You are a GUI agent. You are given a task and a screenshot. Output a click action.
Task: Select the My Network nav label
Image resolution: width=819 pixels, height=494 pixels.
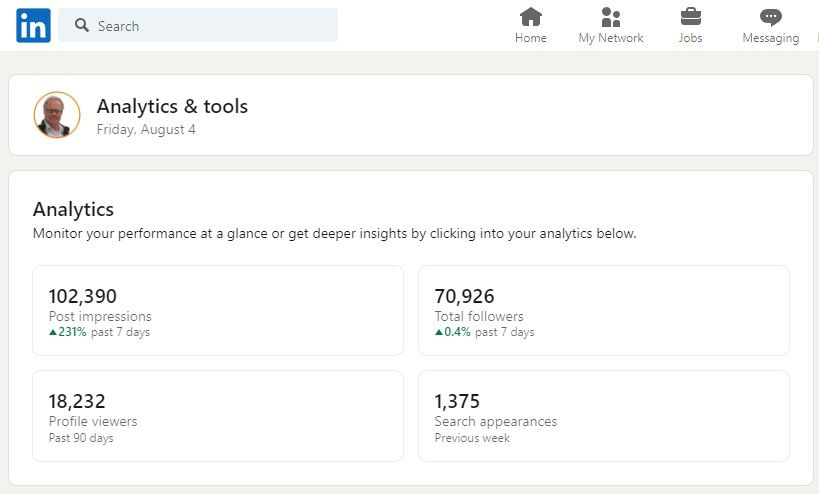(611, 38)
